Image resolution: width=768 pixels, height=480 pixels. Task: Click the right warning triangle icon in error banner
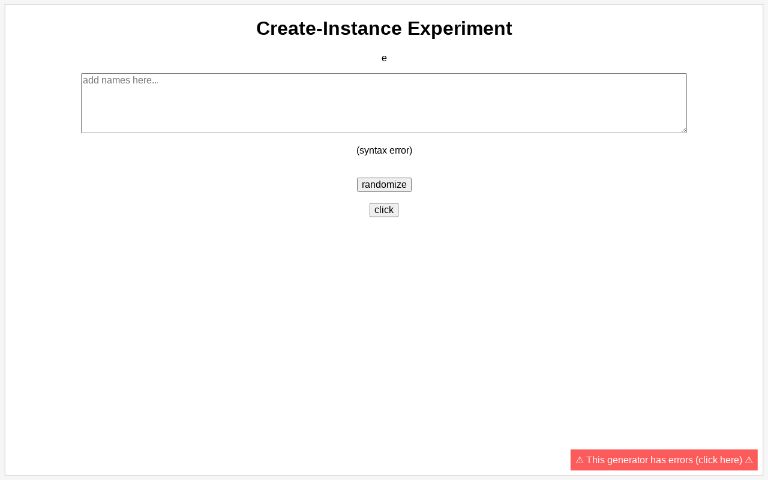coord(748,460)
